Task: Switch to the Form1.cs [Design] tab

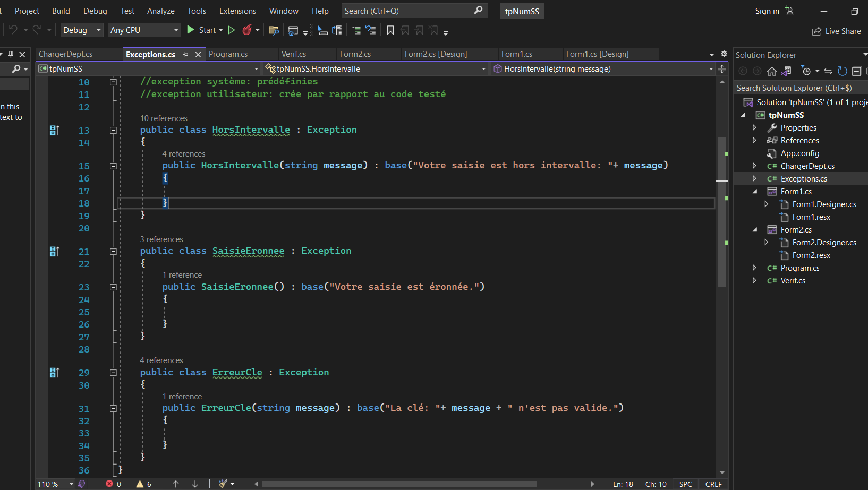Action: coord(597,54)
